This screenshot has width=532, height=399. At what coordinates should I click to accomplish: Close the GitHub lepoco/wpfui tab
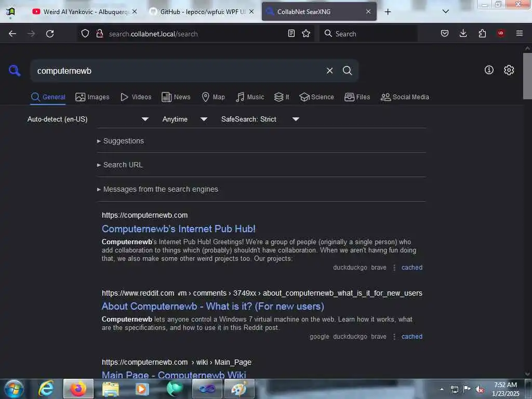251,11
